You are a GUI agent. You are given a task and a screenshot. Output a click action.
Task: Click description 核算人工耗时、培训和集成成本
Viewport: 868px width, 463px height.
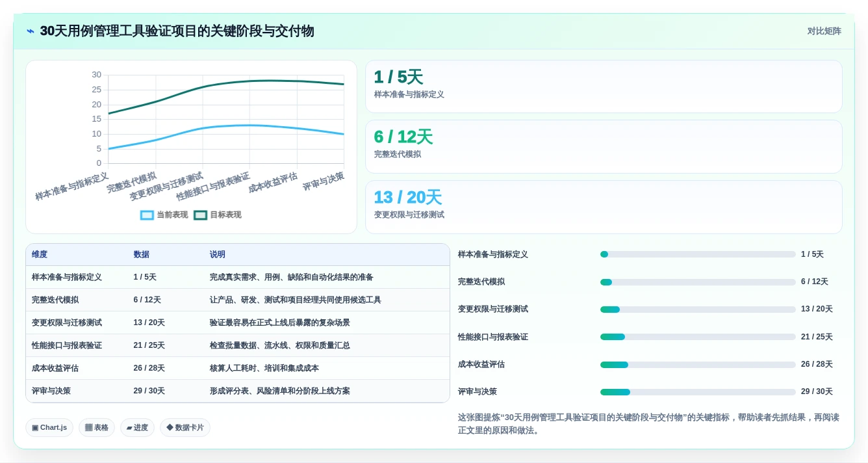[x=264, y=368]
